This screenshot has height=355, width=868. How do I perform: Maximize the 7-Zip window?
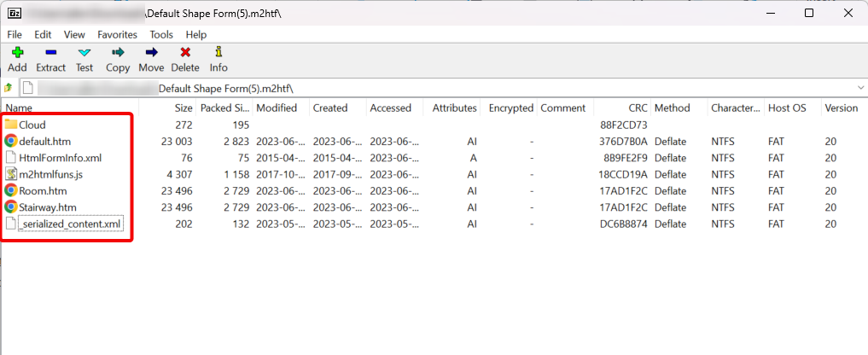(x=809, y=13)
